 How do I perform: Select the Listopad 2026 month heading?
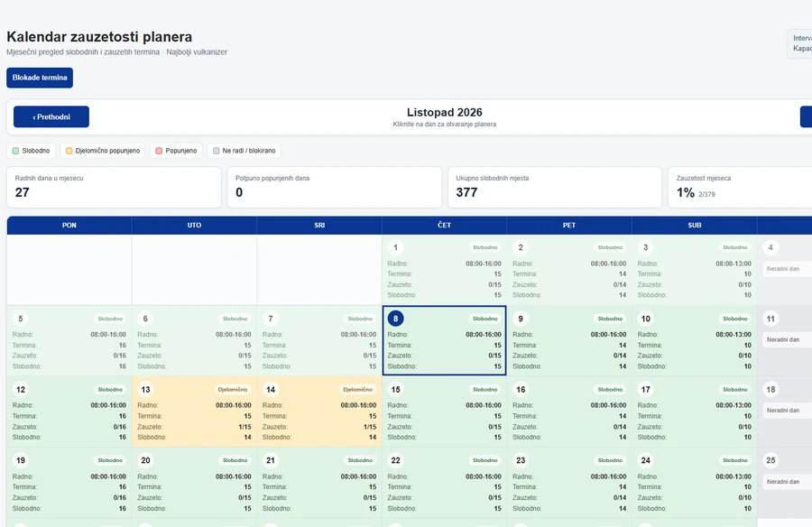pos(444,113)
